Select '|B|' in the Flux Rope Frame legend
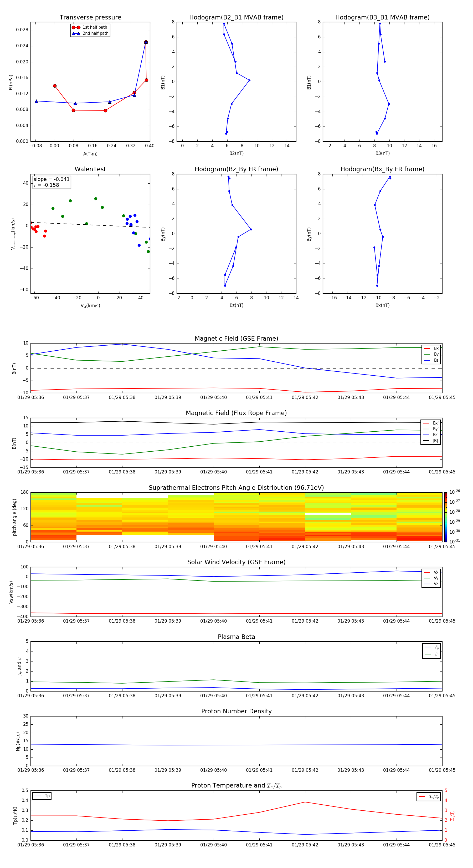The height and width of the screenshot is (868, 473). tap(431, 441)
